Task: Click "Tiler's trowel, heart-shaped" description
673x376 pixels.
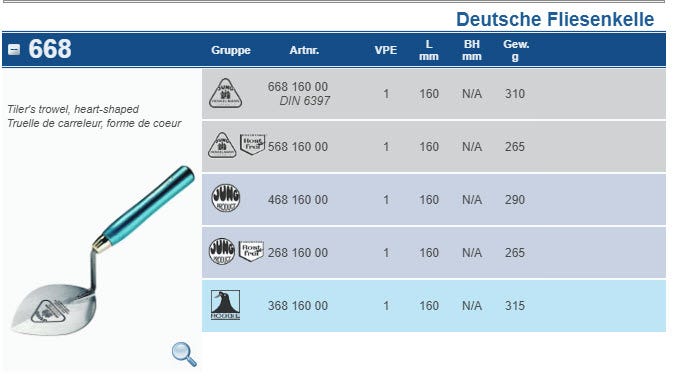Action: coord(73,109)
